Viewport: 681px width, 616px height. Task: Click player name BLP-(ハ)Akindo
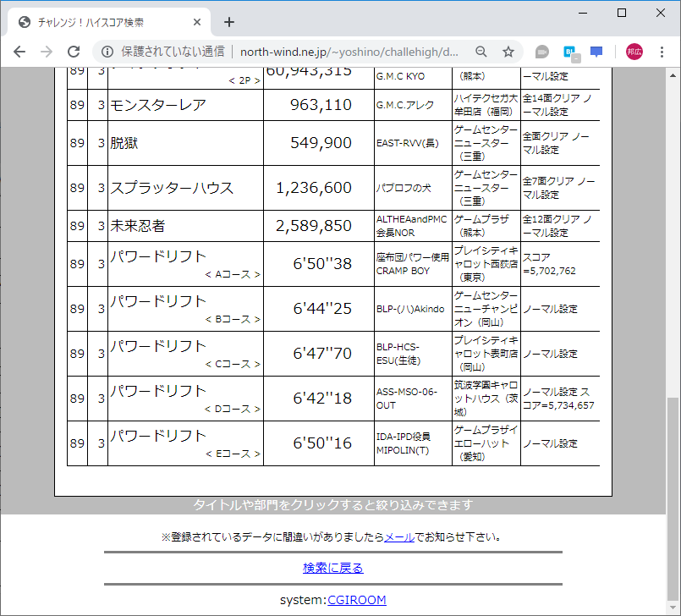tap(410, 309)
